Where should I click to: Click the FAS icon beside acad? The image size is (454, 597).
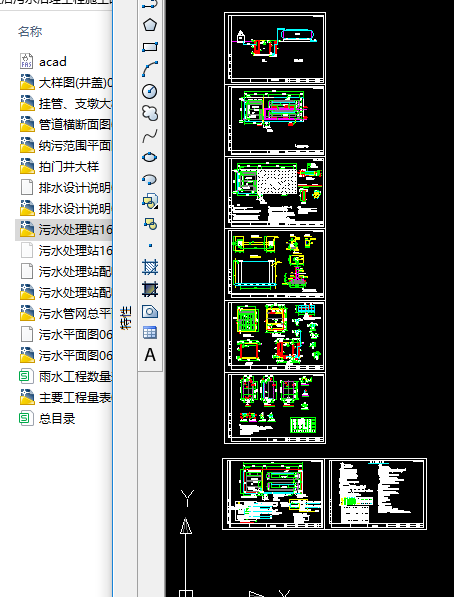click(27, 61)
